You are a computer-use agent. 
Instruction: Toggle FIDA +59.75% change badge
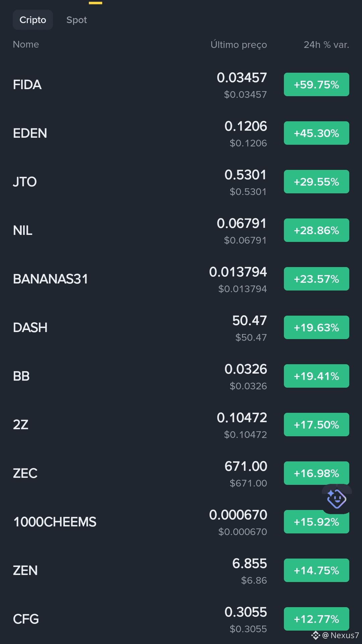coord(316,84)
